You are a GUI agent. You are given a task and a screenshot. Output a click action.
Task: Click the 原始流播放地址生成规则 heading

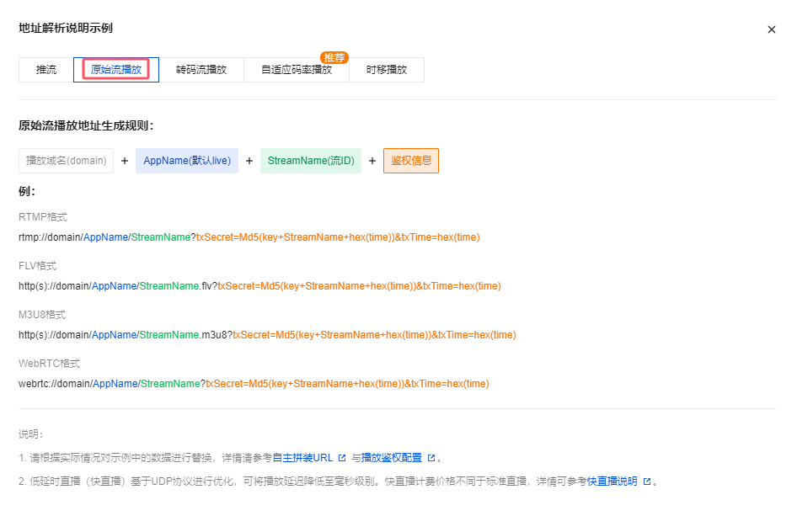coord(86,125)
